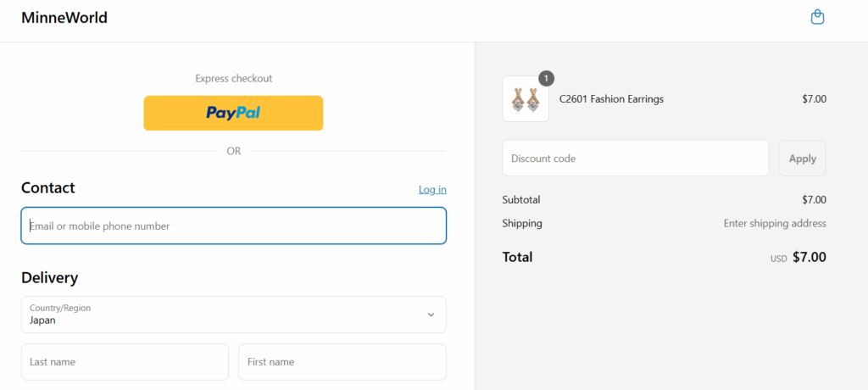Click the USD total amount
Image resolution: width=868 pixels, height=390 pixels.
point(810,257)
